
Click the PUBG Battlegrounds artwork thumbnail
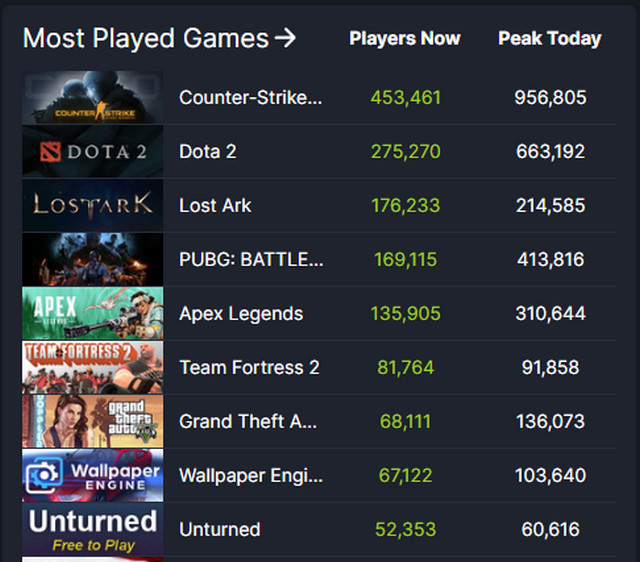click(x=93, y=259)
